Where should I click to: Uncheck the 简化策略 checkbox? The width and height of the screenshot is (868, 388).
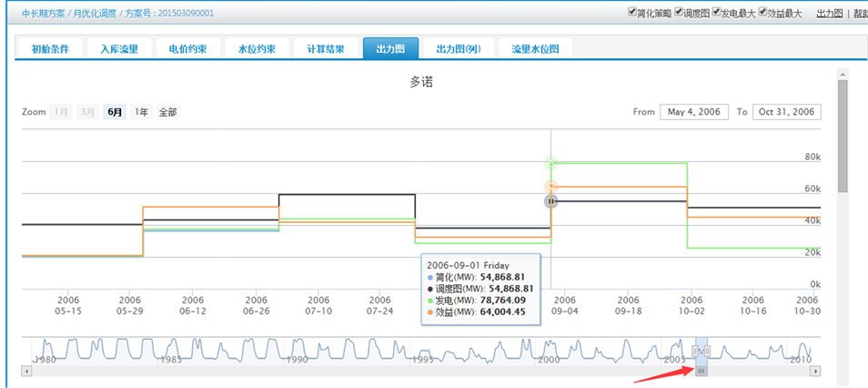pyautogui.click(x=632, y=13)
